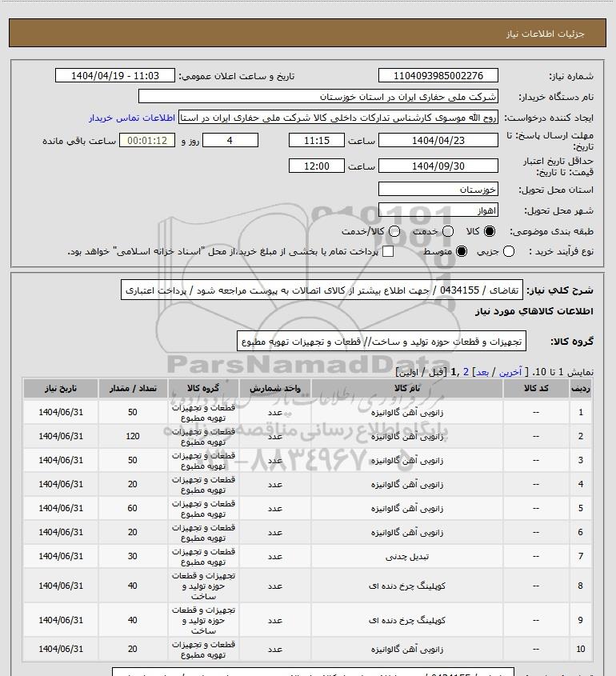
Task: Select quantity 60 in row 5
Action: (132, 508)
